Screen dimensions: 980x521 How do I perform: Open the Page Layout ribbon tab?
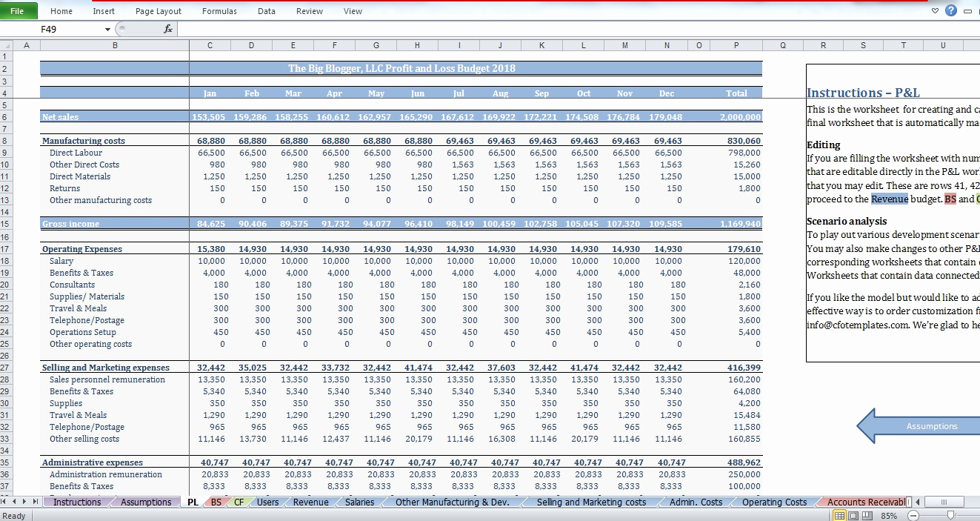point(159,11)
